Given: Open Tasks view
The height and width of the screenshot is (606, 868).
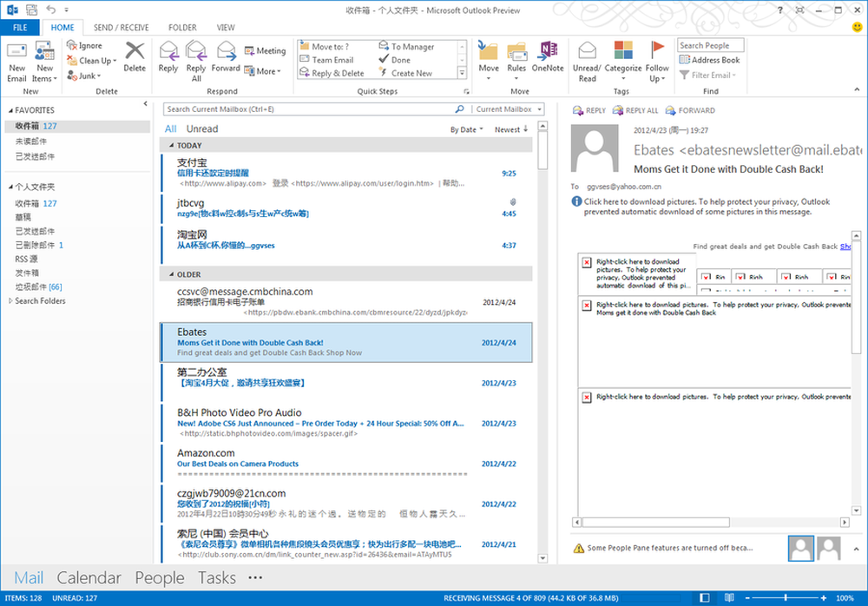Looking at the screenshot, I should (x=216, y=577).
